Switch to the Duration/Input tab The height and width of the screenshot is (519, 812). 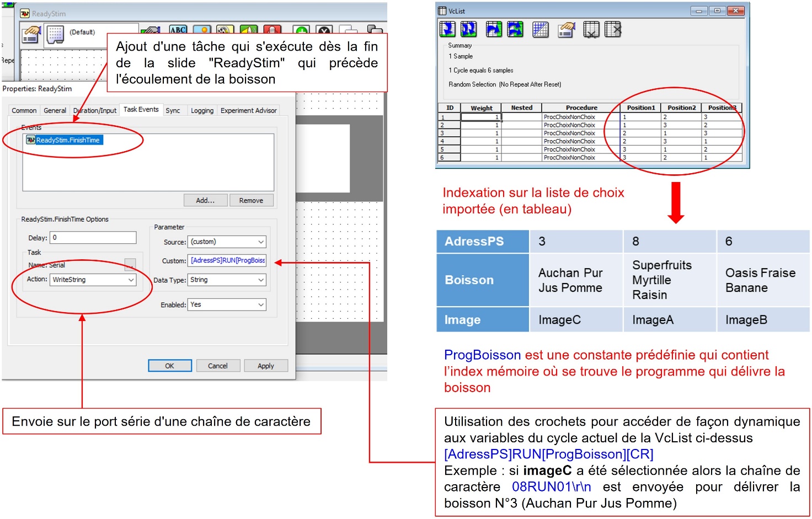click(95, 110)
